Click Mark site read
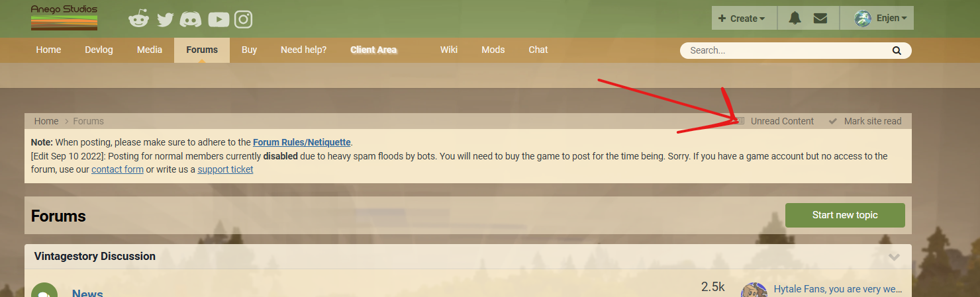 click(x=865, y=121)
